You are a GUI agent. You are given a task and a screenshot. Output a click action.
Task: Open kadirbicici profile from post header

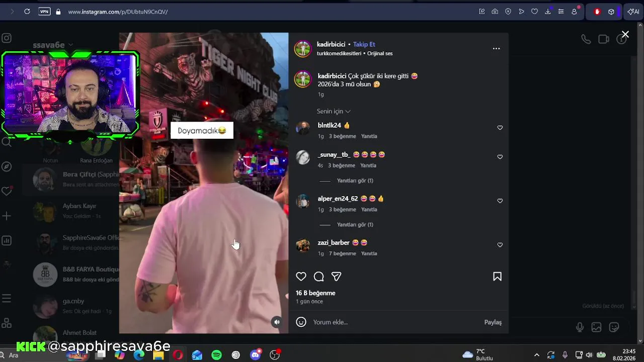coord(331,44)
